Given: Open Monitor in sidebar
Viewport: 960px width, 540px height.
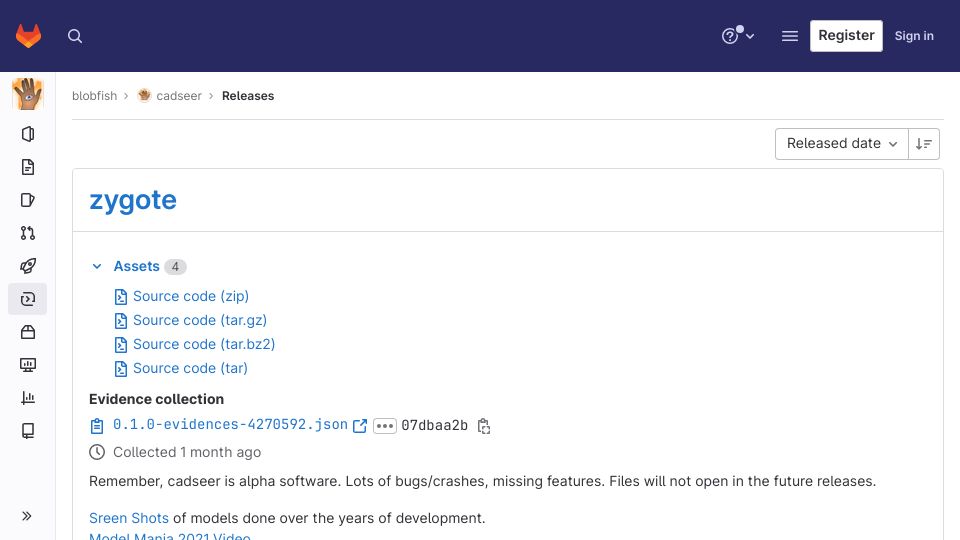Looking at the screenshot, I should point(28,365).
